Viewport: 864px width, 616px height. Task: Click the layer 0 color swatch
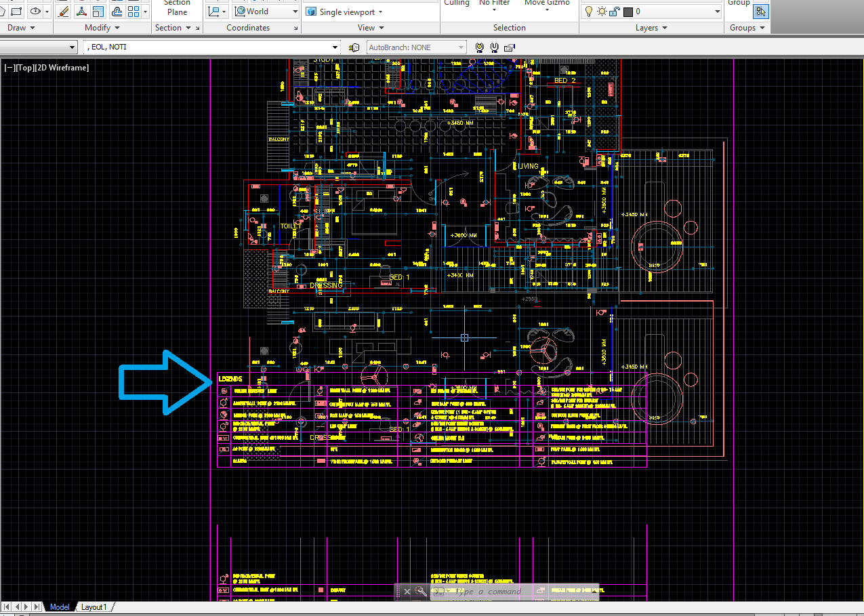point(628,12)
